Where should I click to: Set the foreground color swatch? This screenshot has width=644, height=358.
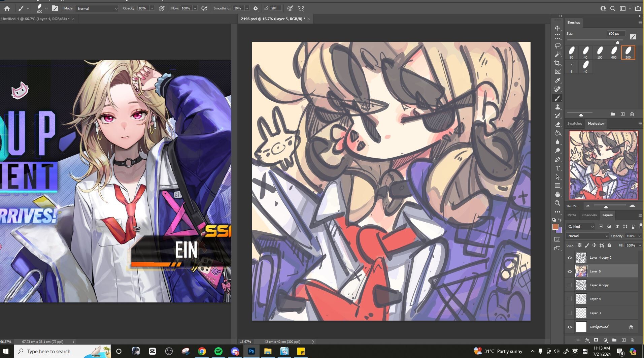555,227
